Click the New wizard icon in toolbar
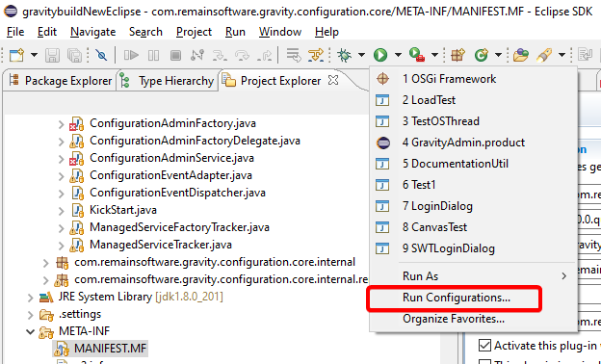 coord(16,56)
